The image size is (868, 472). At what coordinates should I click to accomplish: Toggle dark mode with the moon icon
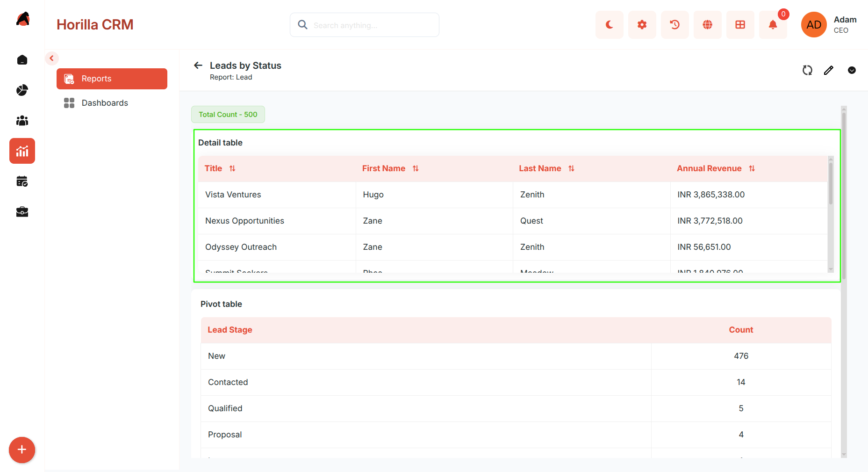[609, 25]
